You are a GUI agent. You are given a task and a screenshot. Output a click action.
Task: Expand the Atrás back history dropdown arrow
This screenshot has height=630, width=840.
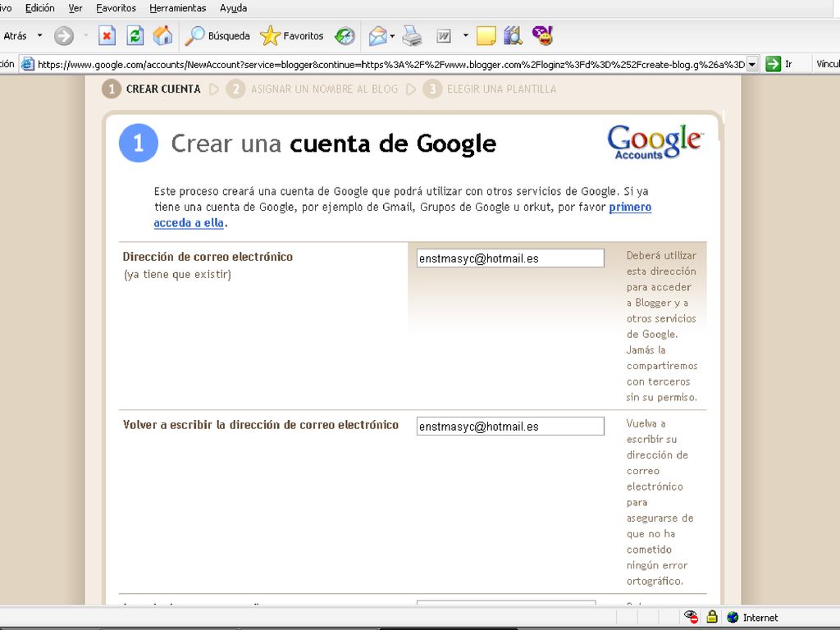(39, 36)
